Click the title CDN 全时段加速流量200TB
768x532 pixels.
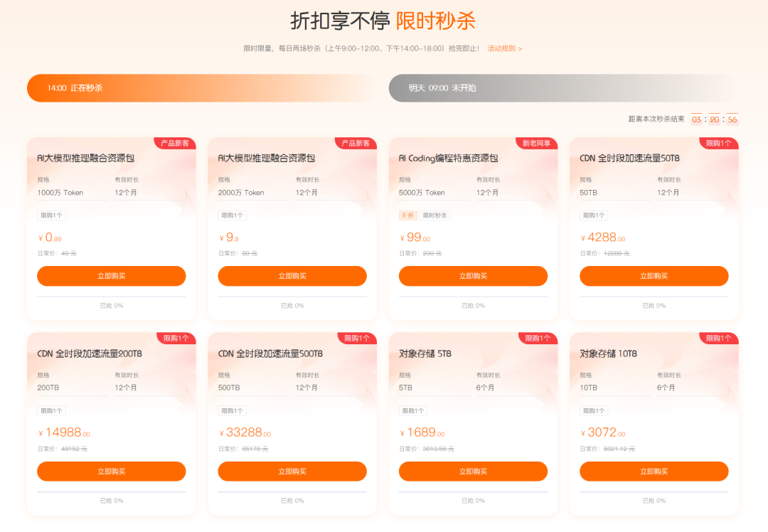pyautogui.click(x=90, y=353)
